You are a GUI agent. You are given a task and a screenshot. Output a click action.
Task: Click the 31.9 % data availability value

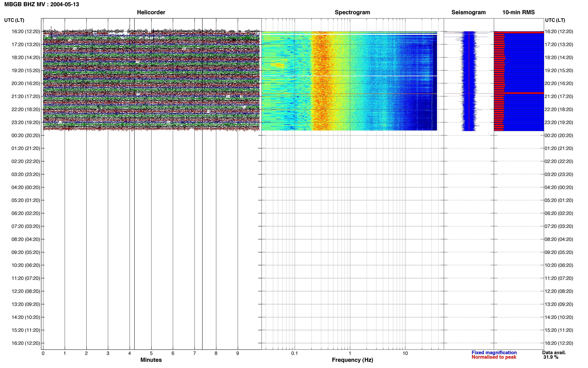(x=551, y=357)
